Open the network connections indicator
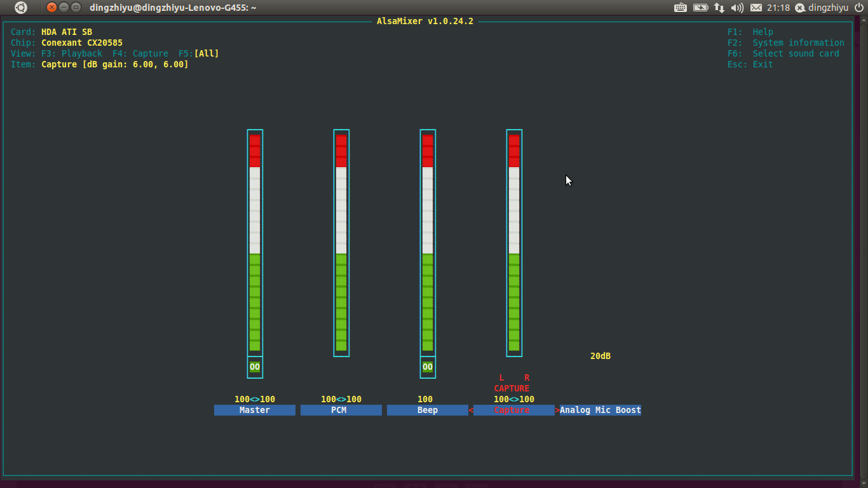 719,8
